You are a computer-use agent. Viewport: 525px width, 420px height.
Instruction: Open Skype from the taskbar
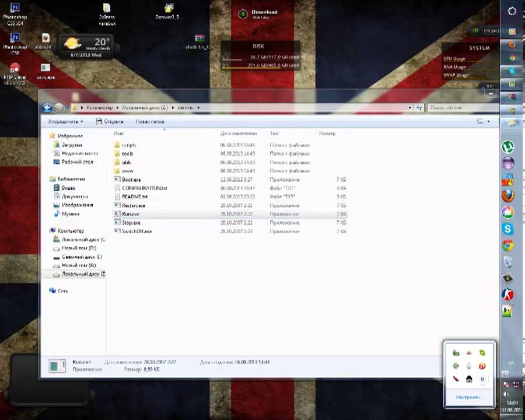pyautogui.click(x=508, y=229)
